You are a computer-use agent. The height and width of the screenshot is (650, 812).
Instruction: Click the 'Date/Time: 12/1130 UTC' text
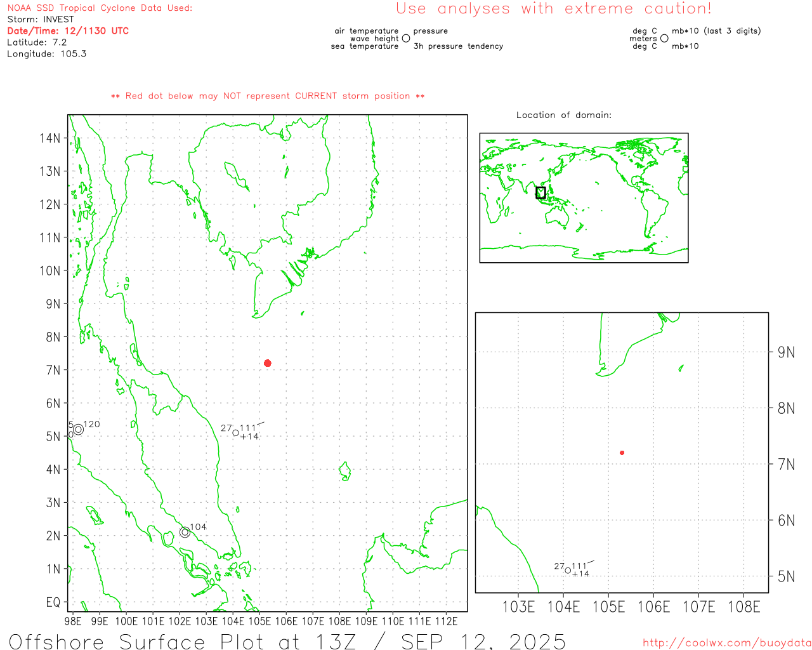[x=68, y=30]
